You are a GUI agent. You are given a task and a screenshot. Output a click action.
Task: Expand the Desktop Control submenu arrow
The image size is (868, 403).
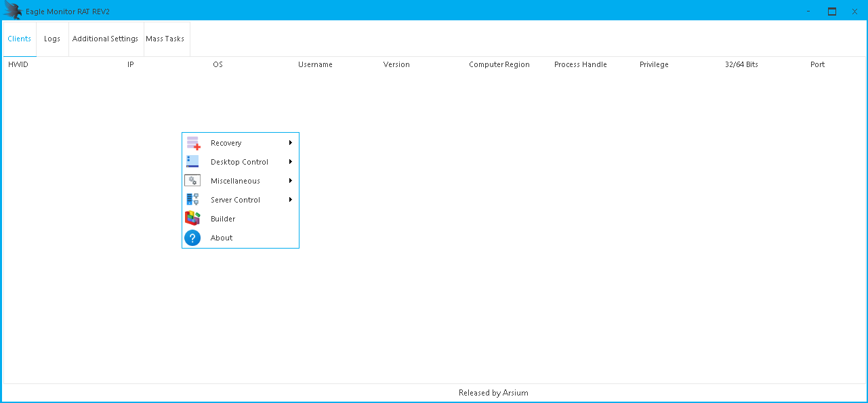[290, 162]
